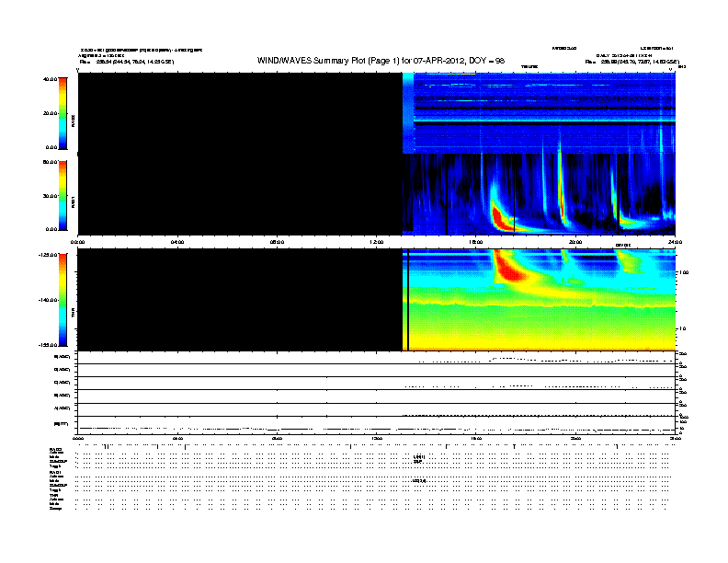This screenshot has width=728, height=563.
Task: Click the 20.00 label on the RAD2 scale
Action: 50,113
